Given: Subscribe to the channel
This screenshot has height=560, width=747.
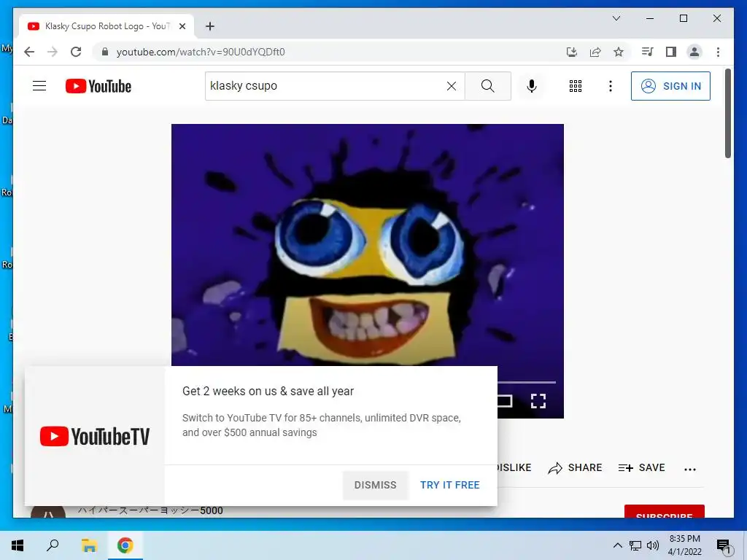Looking at the screenshot, I should pos(664,511).
